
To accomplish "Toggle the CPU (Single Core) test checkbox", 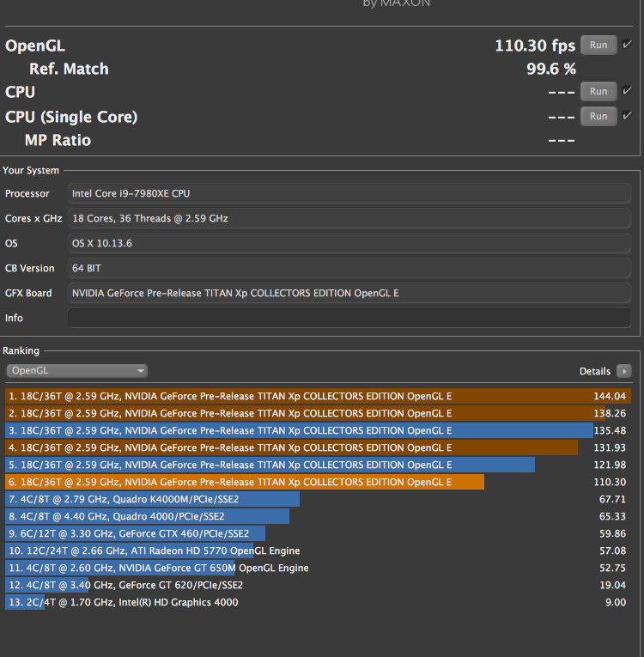I will (627, 115).
